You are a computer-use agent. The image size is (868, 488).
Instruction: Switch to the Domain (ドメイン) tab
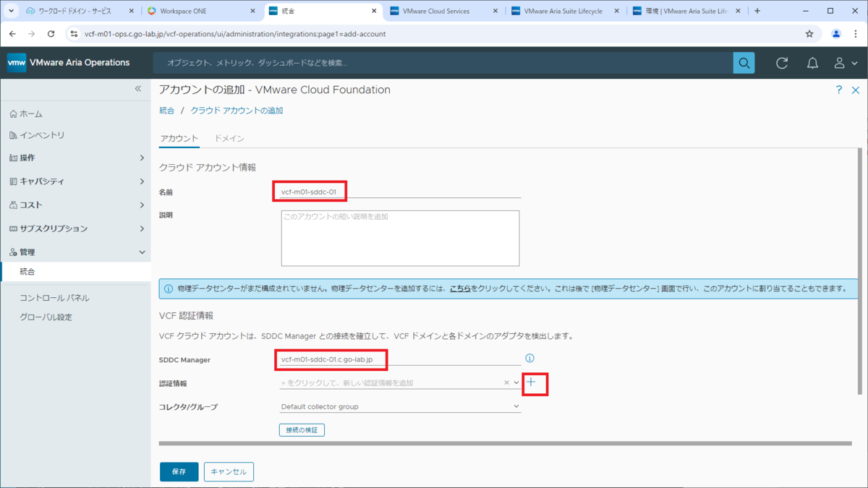pos(229,138)
